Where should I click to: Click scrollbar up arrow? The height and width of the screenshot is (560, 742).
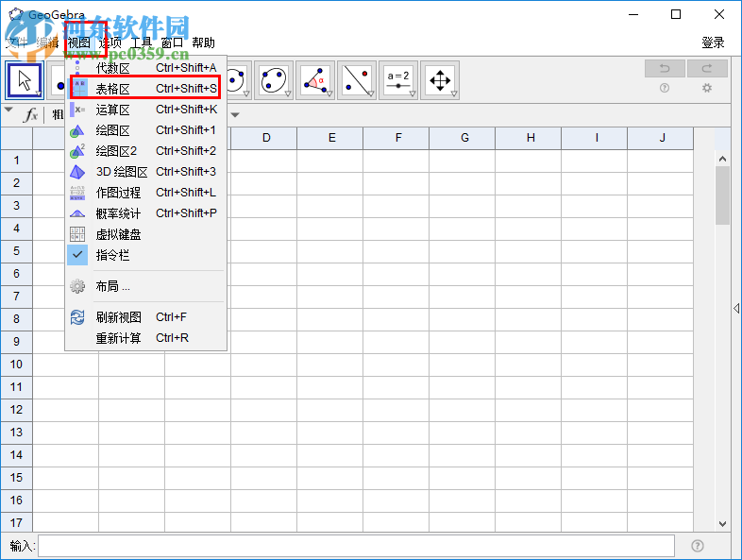pyautogui.click(x=722, y=159)
